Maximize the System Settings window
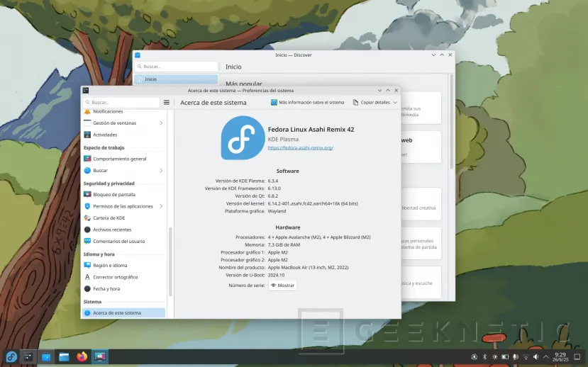The height and width of the screenshot is (367, 588). [388, 90]
